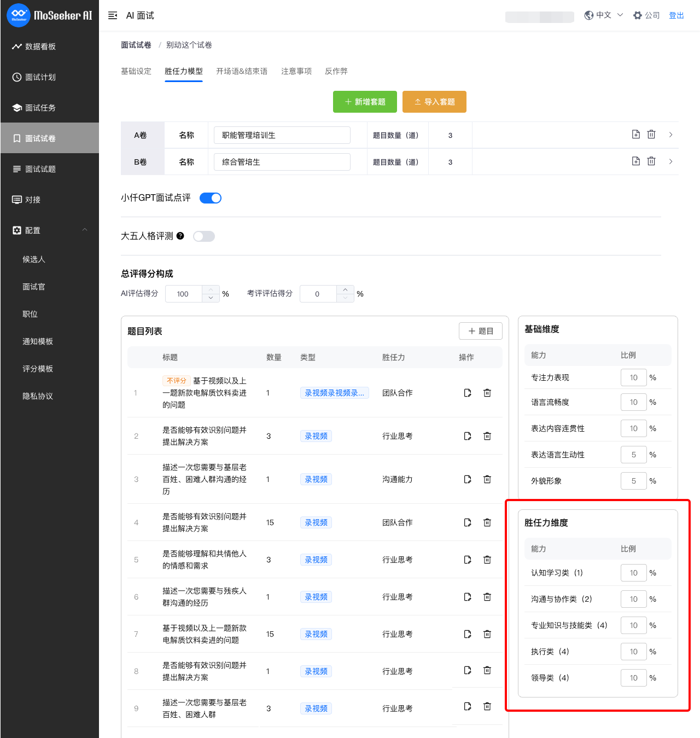Screen dimensions: 700x738
Task: Open 评分模板 submenu item
Action: click(38, 369)
